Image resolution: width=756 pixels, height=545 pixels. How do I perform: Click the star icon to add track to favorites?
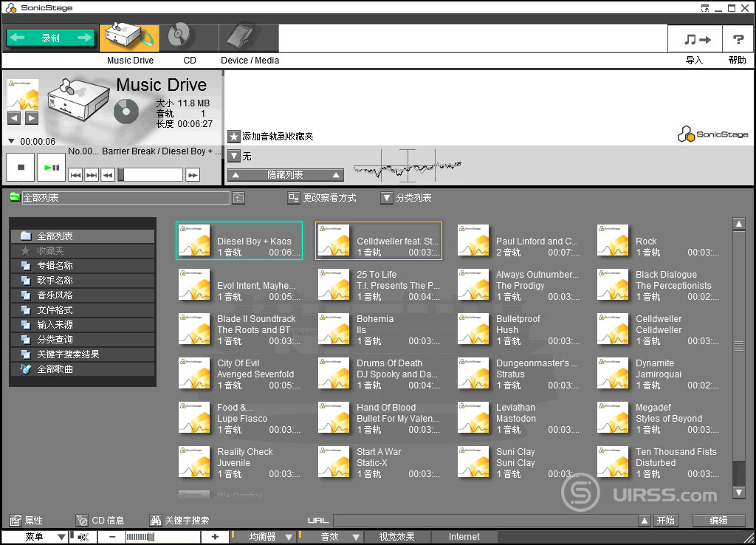[x=234, y=137]
